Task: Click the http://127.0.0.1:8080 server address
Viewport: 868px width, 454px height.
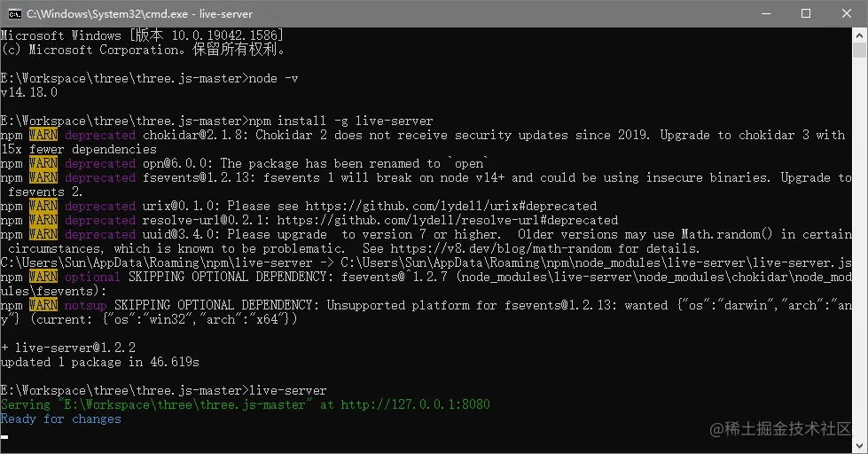Action: pos(415,404)
